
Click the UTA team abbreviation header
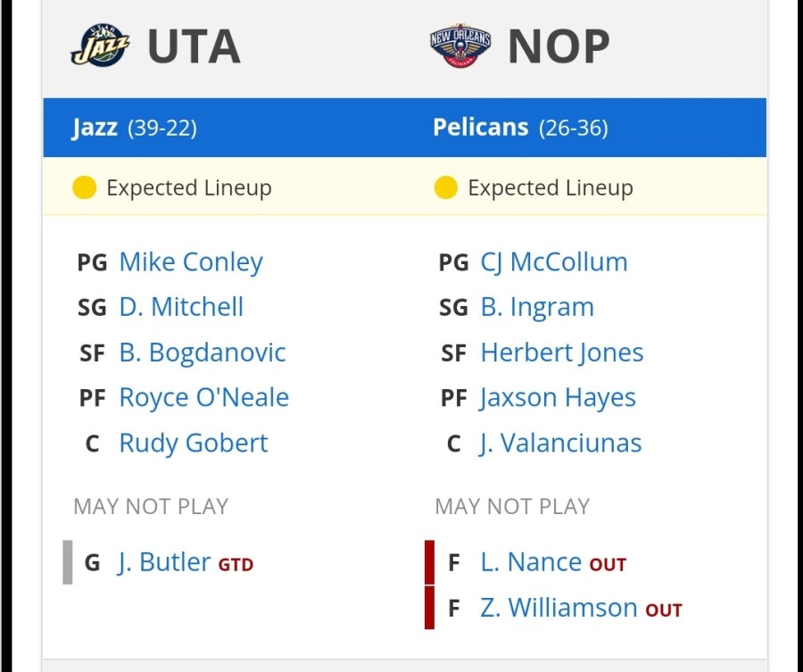(195, 46)
